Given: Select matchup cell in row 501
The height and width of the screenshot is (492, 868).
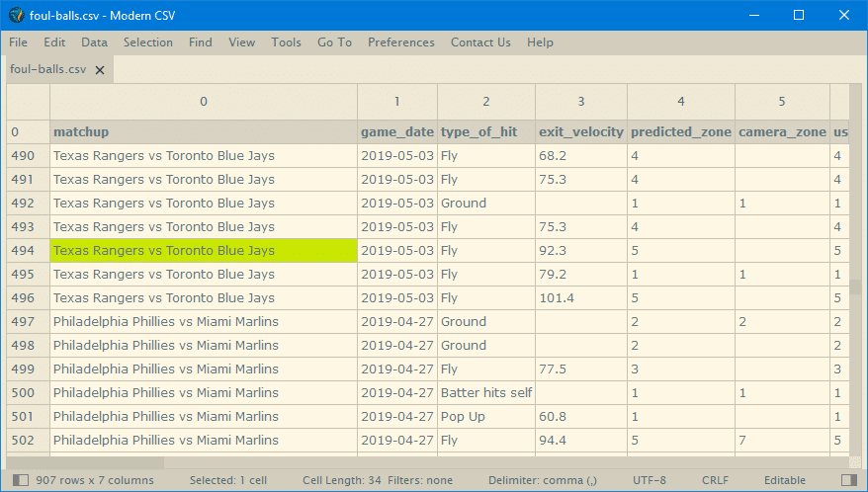Looking at the screenshot, I should tap(204, 416).
